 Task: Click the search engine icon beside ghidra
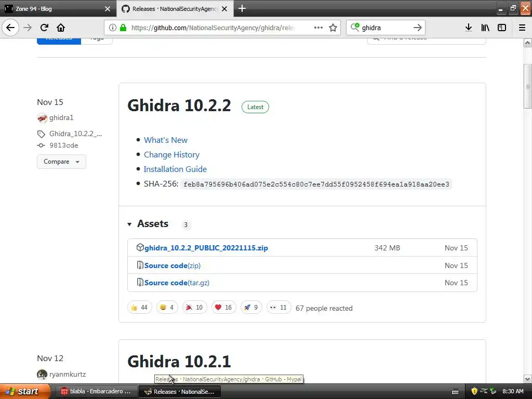355,27
